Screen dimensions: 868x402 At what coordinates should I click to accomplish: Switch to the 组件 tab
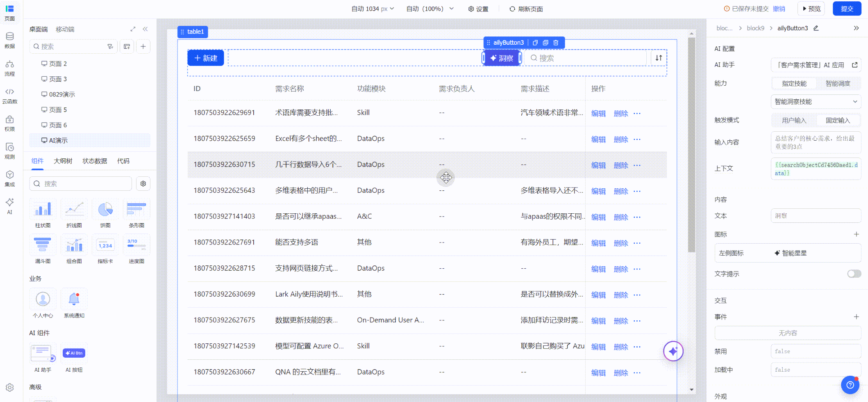point(37,161)
